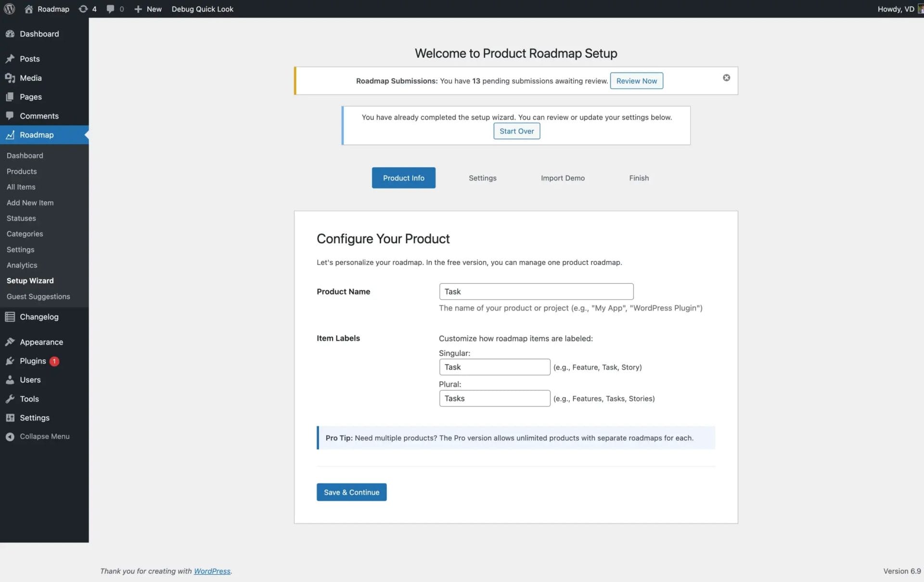924x582 pixels.
Task: Click the Review Now button
Action: 636,81
